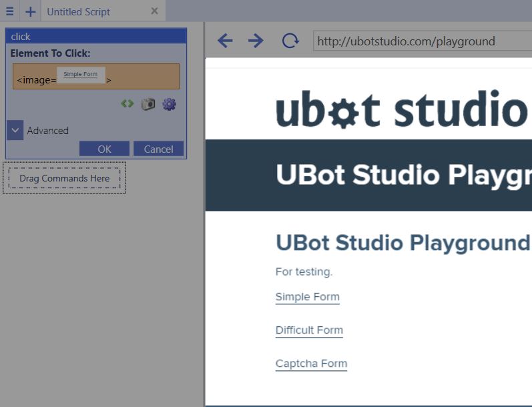
Task: Cancel the click command dialog
Action: tap(158, 149)
